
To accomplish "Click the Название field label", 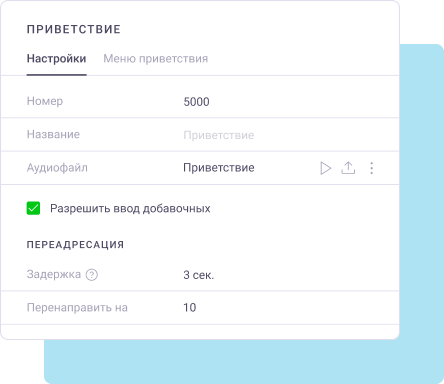I will point(53,134).
